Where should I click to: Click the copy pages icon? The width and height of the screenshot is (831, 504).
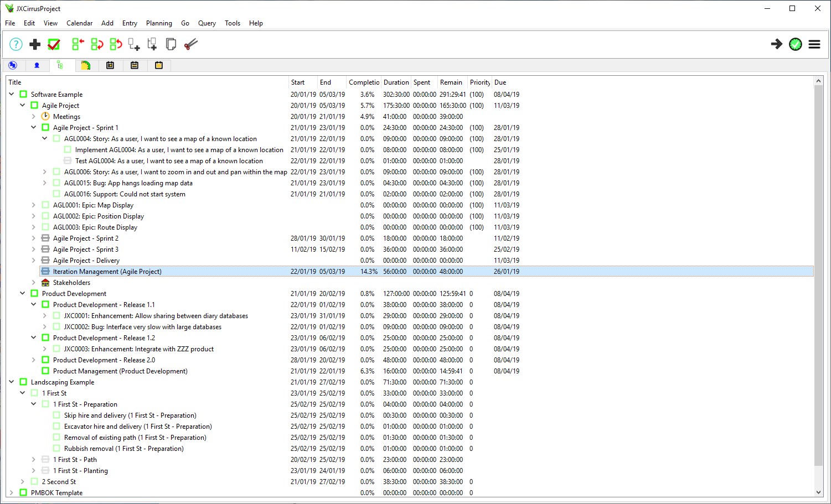tap(171, 44)
